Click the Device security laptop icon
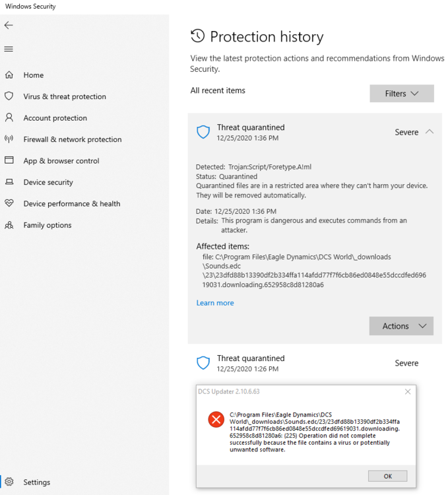The width and height of the screenshot is (448, 495). pyautogui.click(x=9, y=182)
